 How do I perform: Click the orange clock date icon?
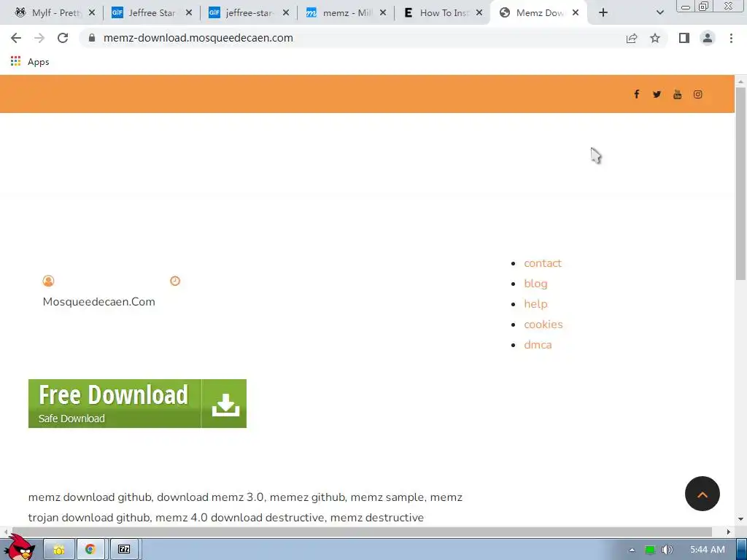click(175, 281)
